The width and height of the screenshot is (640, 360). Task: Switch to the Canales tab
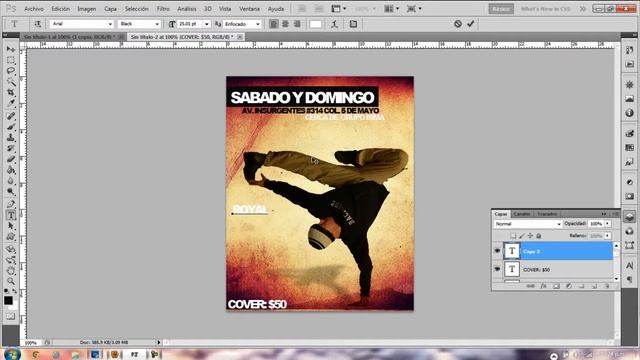522,214
